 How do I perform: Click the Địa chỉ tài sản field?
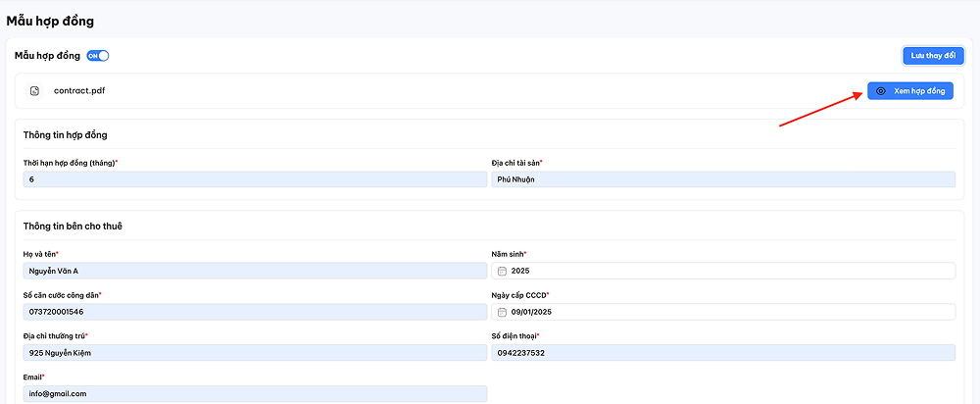[724, 178]
